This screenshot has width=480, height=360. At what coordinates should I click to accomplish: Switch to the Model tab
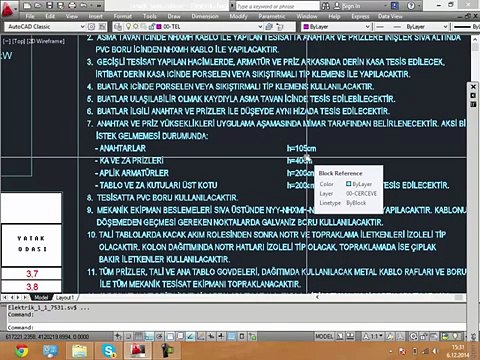click(x=41, y=297)
